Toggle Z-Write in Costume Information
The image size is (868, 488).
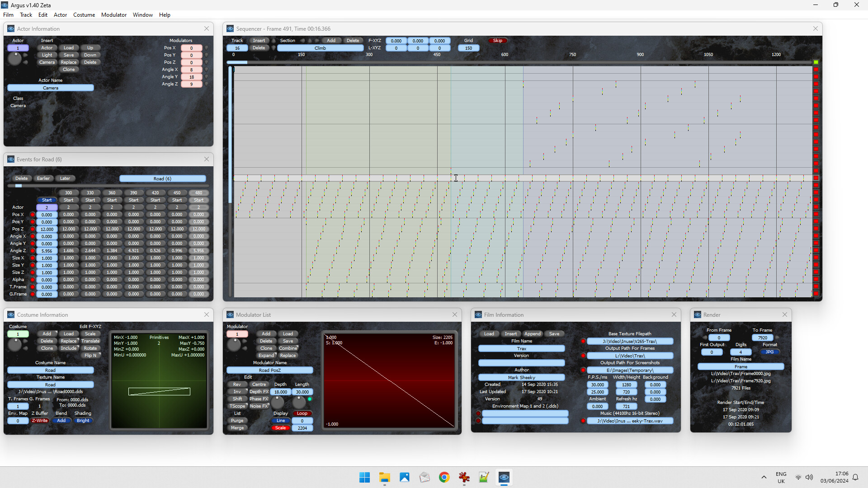(40, 421)
